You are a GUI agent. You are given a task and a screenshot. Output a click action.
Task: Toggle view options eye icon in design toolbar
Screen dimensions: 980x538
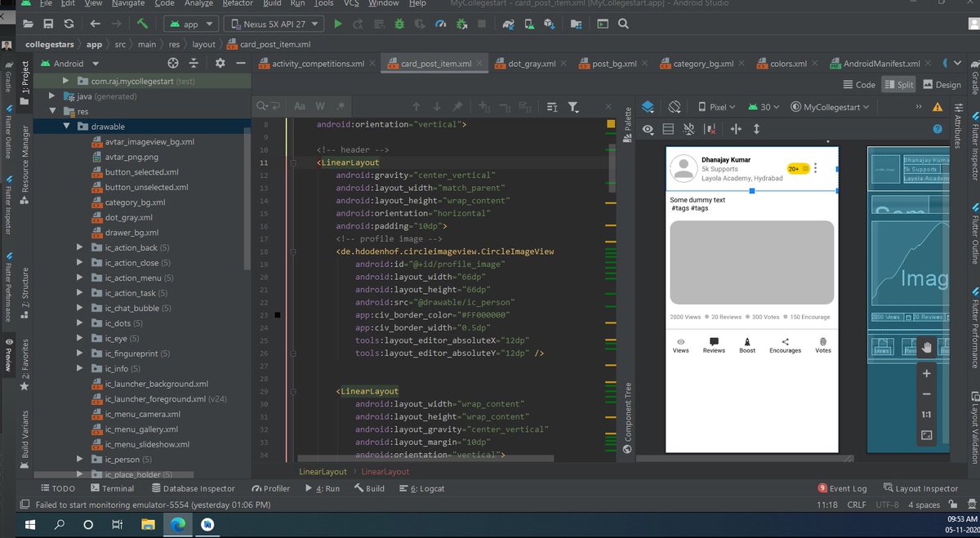tap(648, 129)
